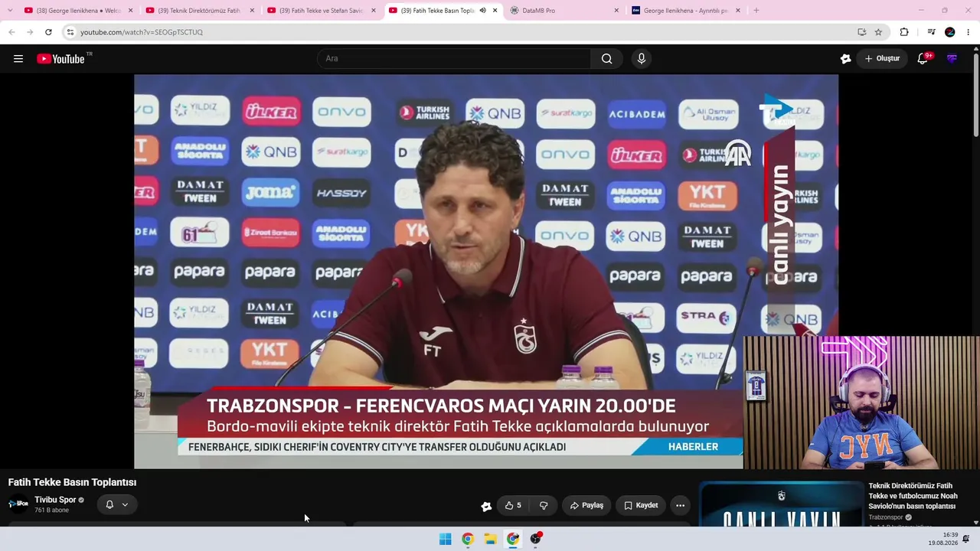Viewport: 980px width, 551px height.
Task: Go back using the browser back arrow
Action: click(x=11, y=32)
